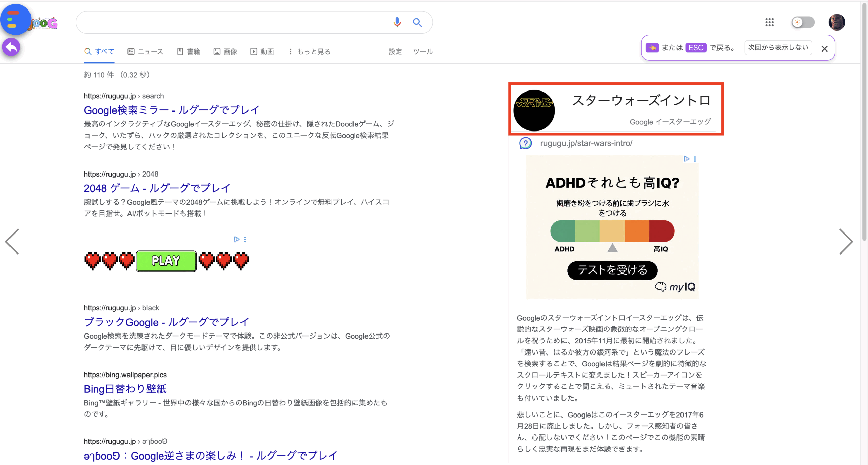Click the microphone voice search icon

[x=397, y=22]
